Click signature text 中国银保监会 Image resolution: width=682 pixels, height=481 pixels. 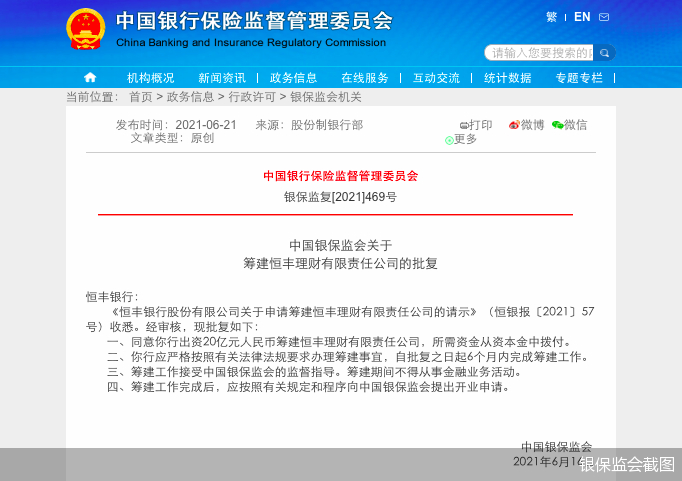click(556, 447)
